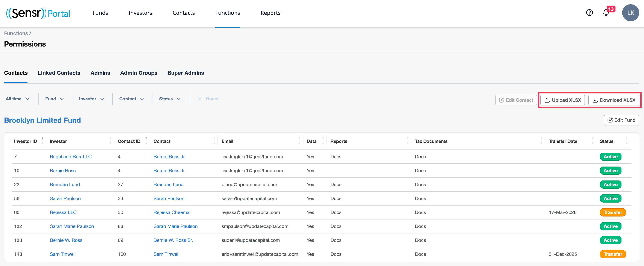The width and height of the screenshot is (644, 266).
Task: Click the Edit Fund button
Action: coord(621,120)
